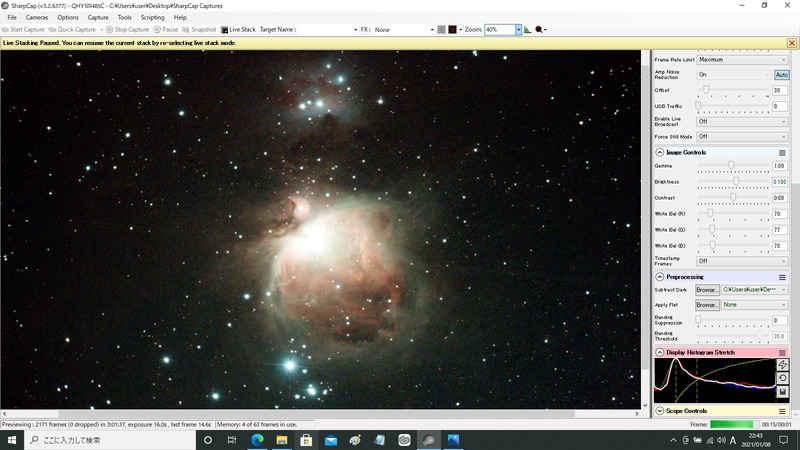Click the dark red reticule icon
This screenshot has height=450, width=800.
coord(453,30)
